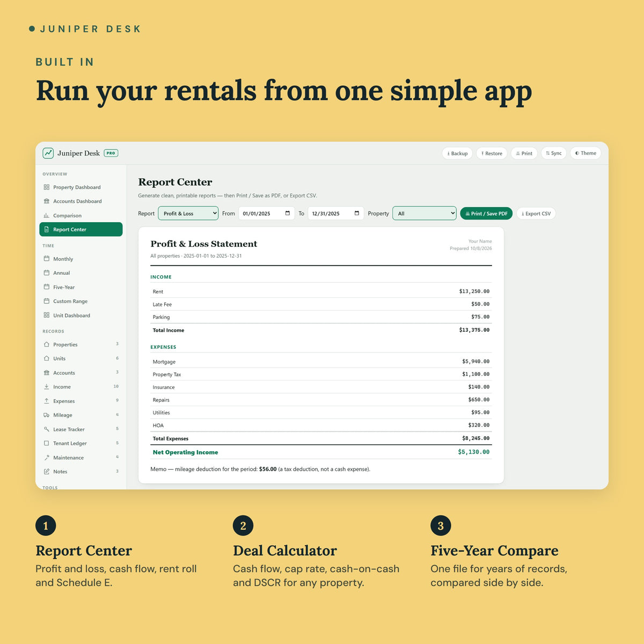Click the Comparison bar-chart icon
The image size is (644, 644).
click(47, 215)
